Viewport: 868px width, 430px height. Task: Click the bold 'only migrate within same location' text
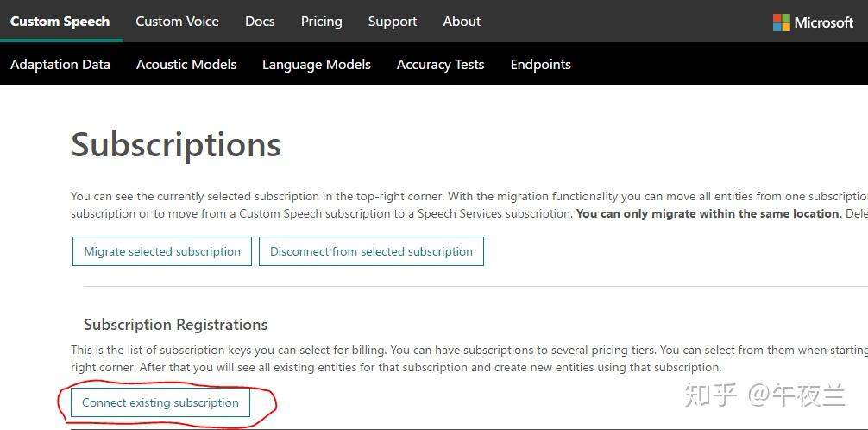coord(708,213)
